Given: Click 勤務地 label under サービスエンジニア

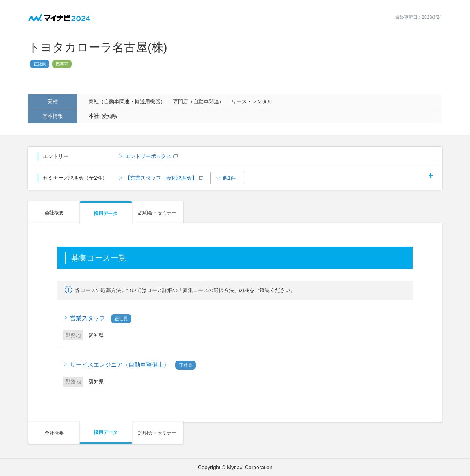Looking at the screenshot, I should pyautogui.click(x=73, y=382).
